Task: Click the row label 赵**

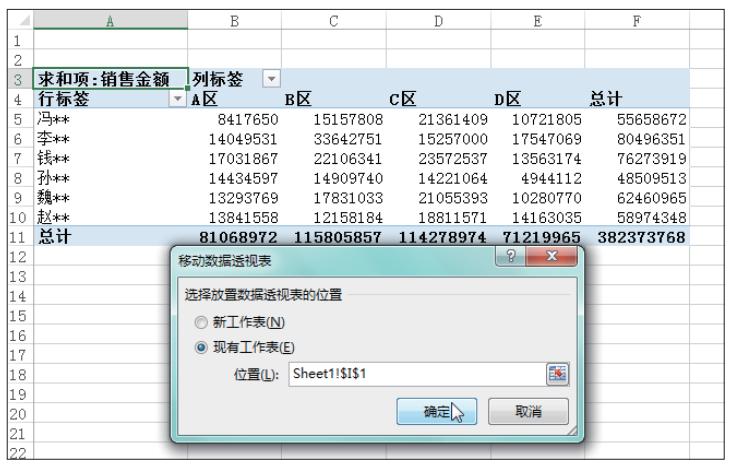Action: [110, 217]
